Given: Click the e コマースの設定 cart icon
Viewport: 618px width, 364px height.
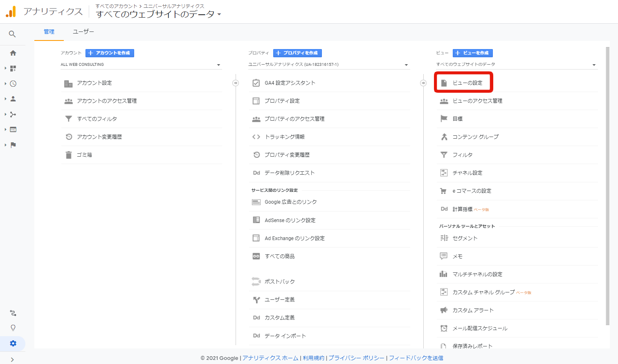Looking at the screenshot, I should pos(443,191).
